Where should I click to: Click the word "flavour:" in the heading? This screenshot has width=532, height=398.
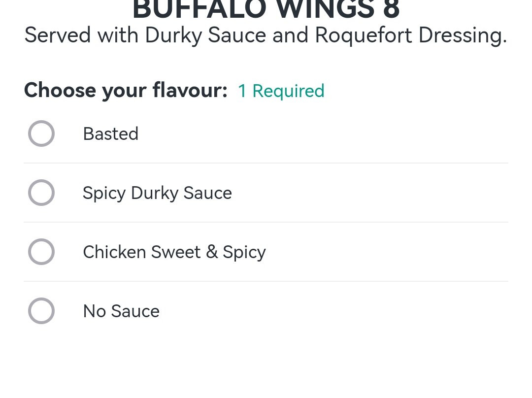tap(190, 91)
